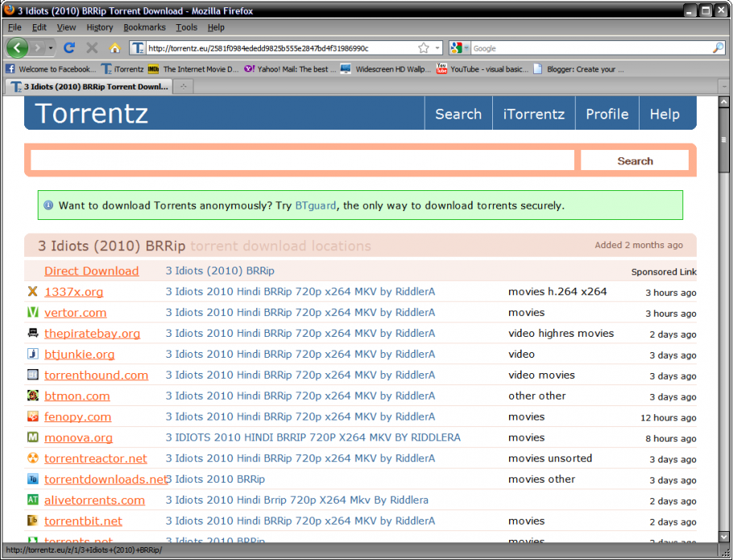Open Widescreen HD Wallpaper bookmark
The image size is (733, 560).
click(x=385, y=69)
